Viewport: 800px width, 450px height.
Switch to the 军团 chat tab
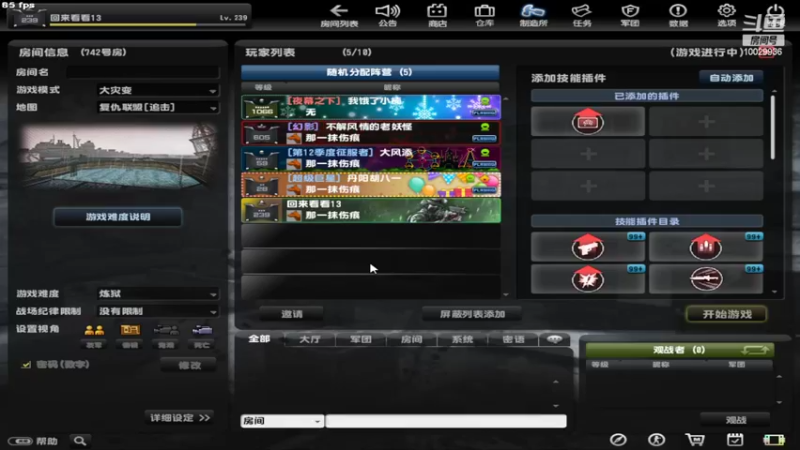point(361,339)
